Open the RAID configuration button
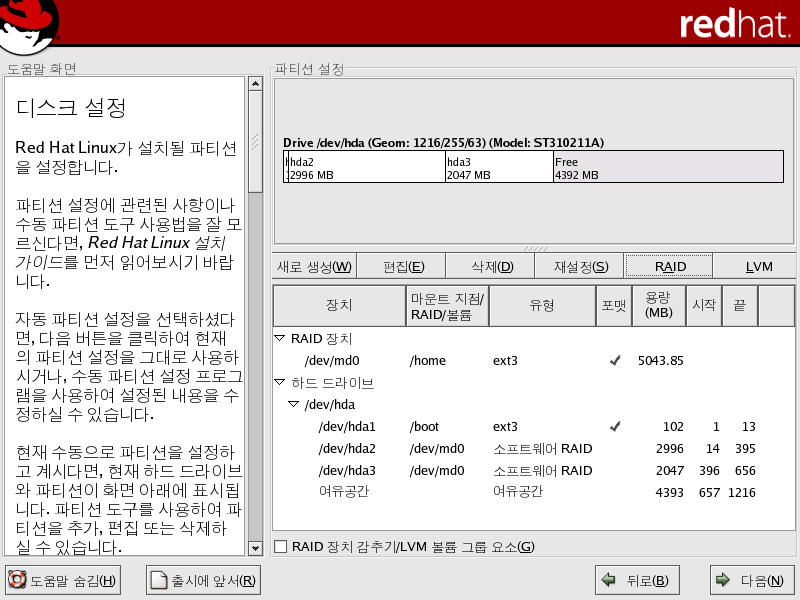 (x=669, y=266)
